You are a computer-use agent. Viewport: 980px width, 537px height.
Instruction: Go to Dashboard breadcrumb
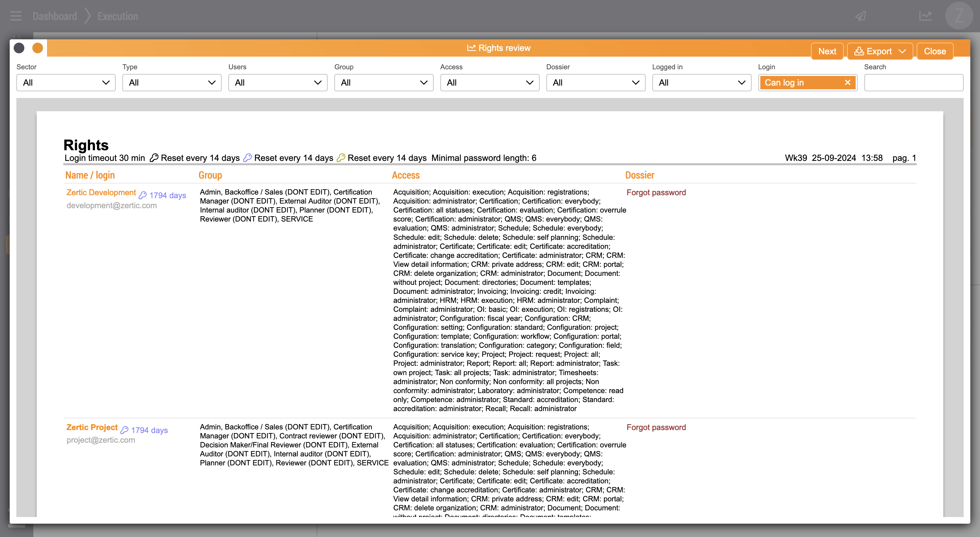(x=55, y=16)
